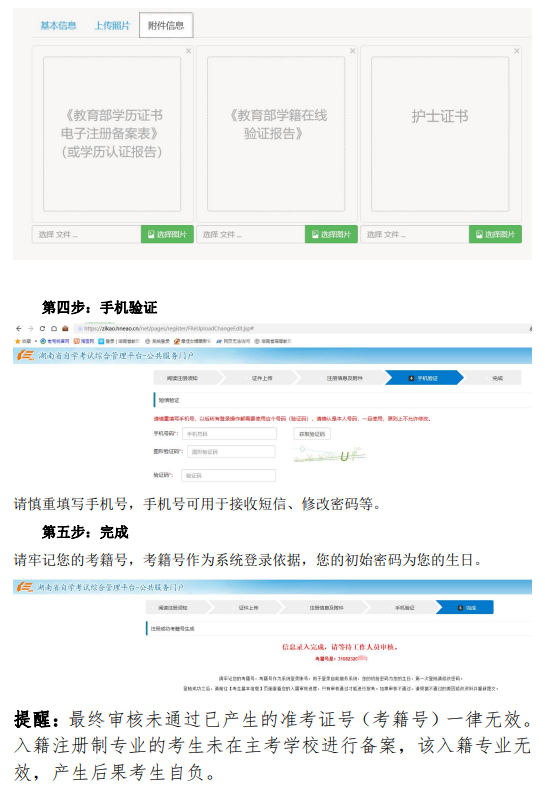Image resolution: width=545 pixels, height=787 pixels.
Task: Open the 网页无法访问 bookmark
Action: (x=233, y=341)
